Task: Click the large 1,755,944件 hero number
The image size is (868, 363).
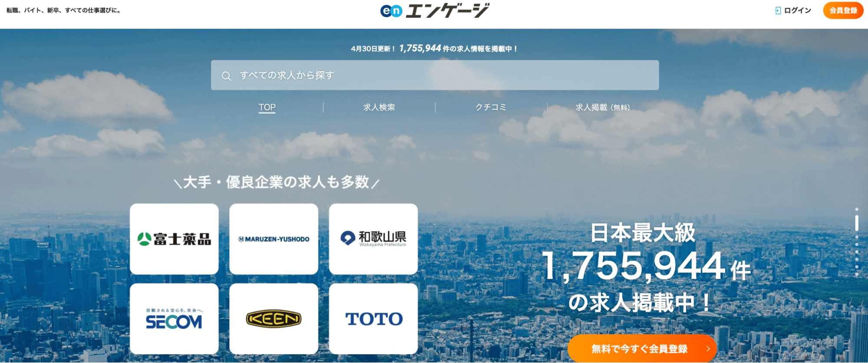Action: (646, 266)
